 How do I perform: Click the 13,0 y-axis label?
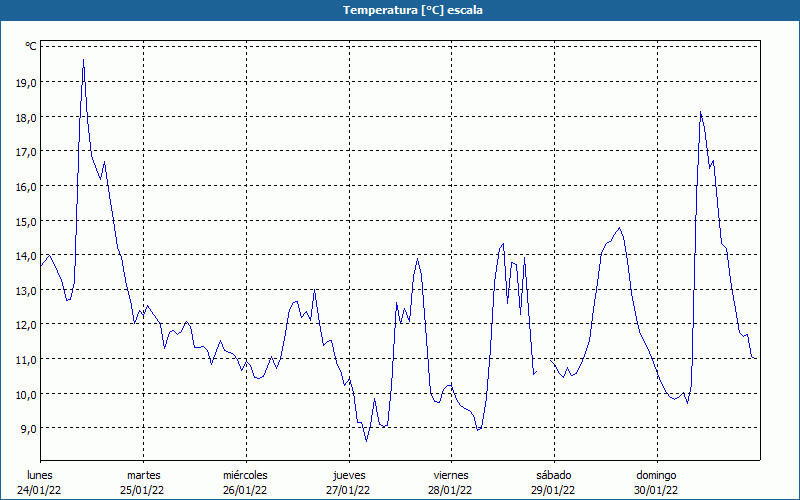point(26,290)
